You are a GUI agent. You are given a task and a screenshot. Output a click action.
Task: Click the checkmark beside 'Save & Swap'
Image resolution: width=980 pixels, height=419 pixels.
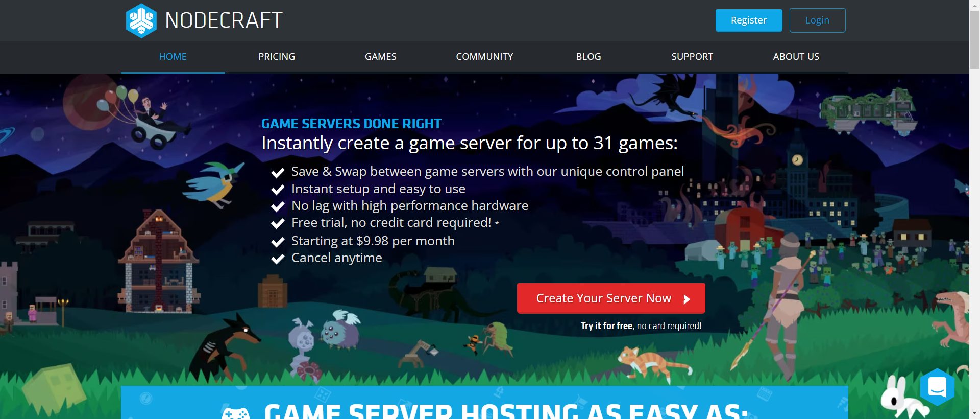click(x=278, y=173)
